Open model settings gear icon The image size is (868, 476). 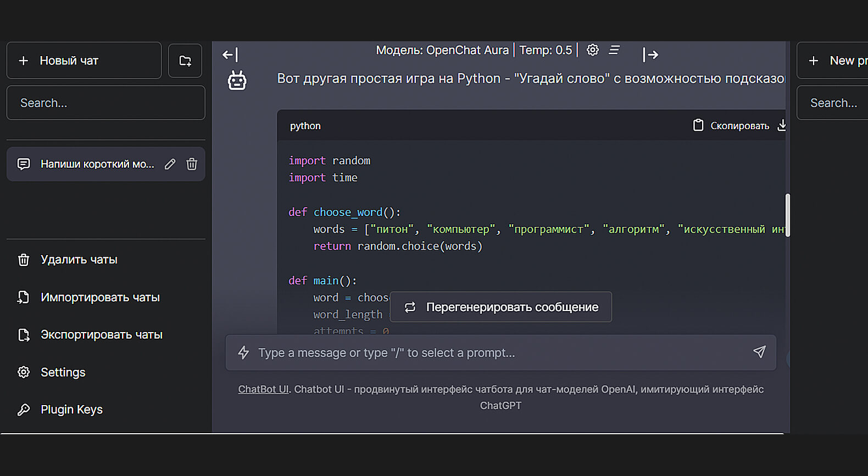[x=593, y=50]
